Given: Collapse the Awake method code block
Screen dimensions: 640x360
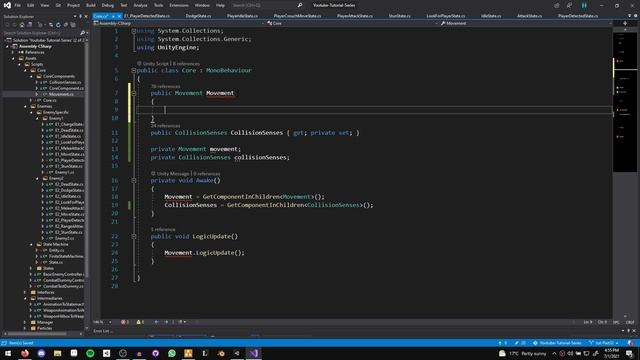Looking at the screenshot, I should 133,180.
